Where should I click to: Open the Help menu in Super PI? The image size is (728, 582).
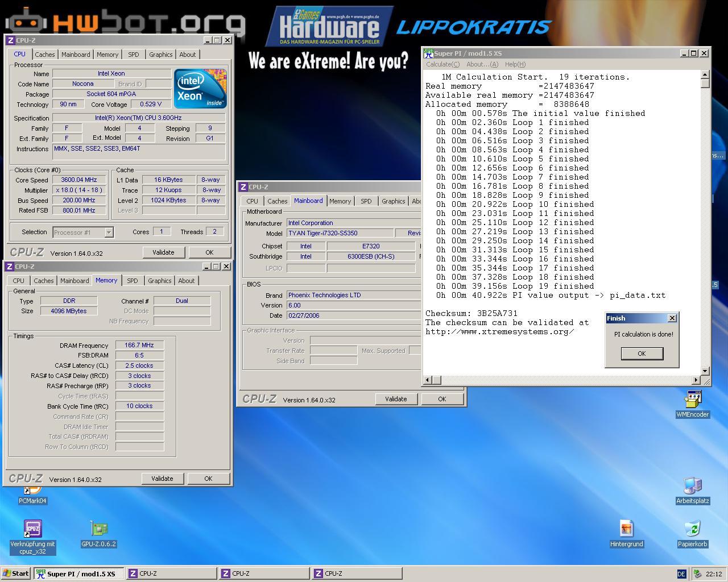click(515, 64)
